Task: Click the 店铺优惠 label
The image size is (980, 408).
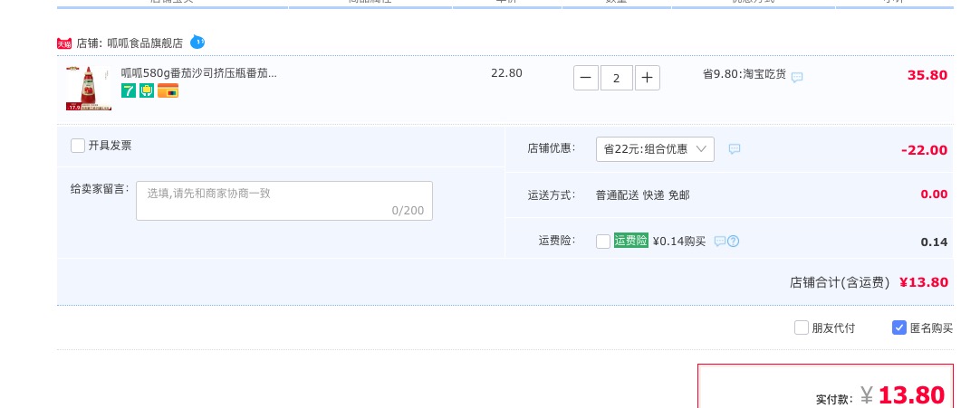Action: click(x=552, y=148)
